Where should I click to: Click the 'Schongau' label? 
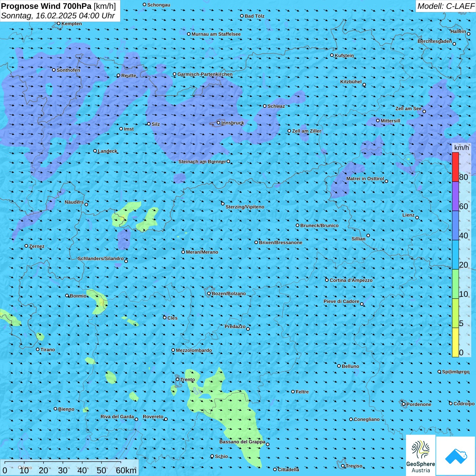(x=159, y=5)
